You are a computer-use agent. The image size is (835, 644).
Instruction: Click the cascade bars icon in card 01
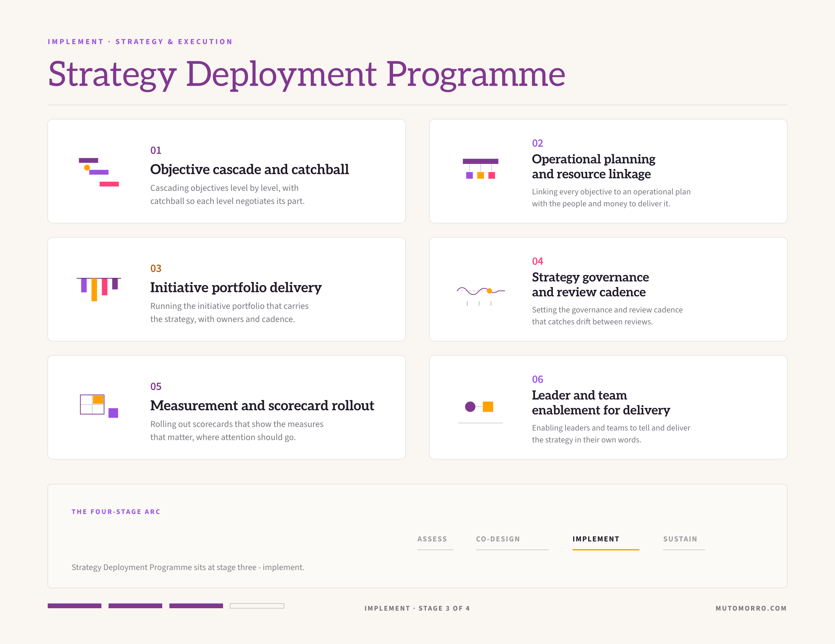[99, 172]
